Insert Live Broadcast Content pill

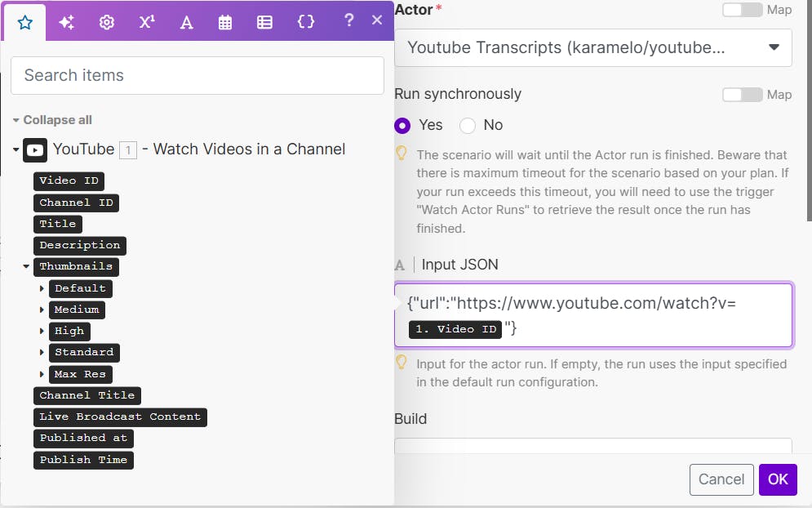click(x=120, y=417)
